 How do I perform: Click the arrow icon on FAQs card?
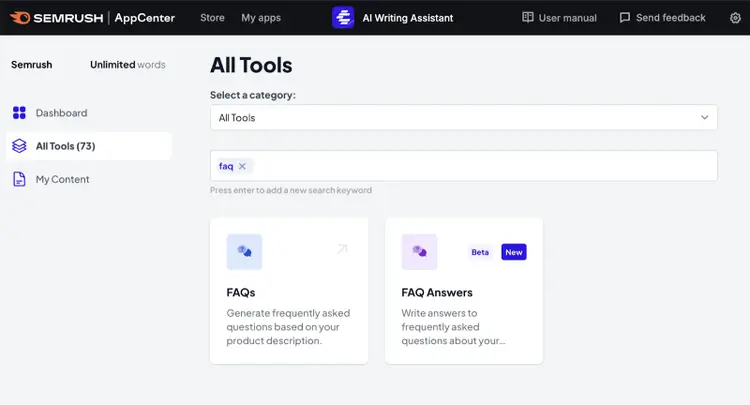click(x=342, y=249)
